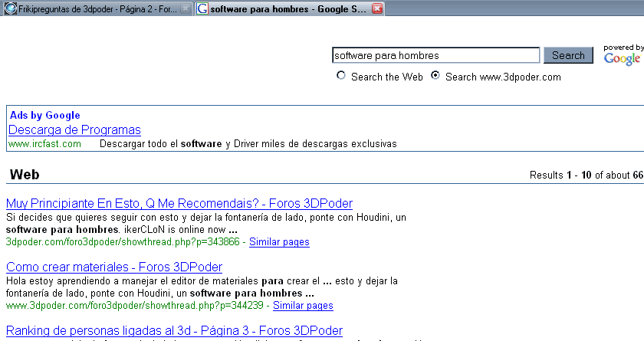Viewport: 644px width, 341px height.
Task: Select the Search the Web radio option
Action: (x=341, y=76)
